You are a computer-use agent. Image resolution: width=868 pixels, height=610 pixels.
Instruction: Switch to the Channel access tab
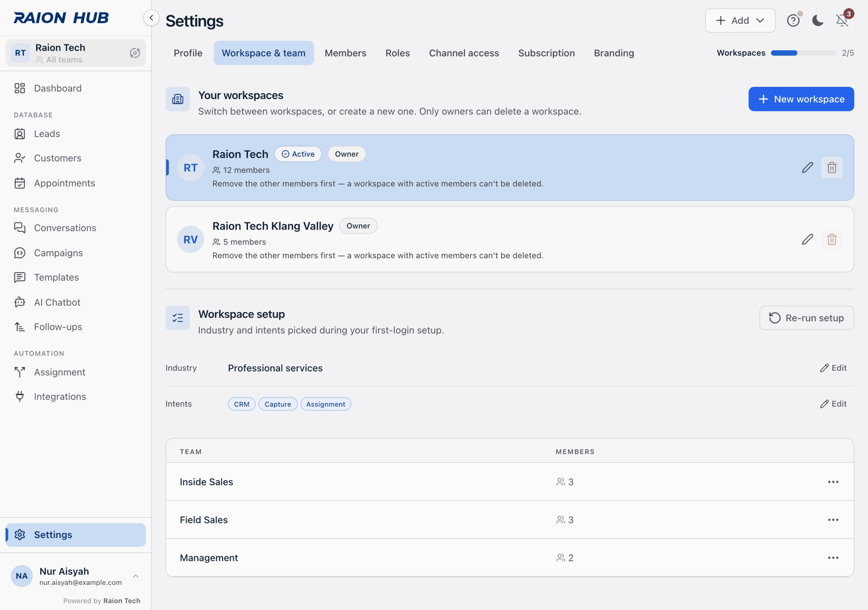tap(464, 53)
